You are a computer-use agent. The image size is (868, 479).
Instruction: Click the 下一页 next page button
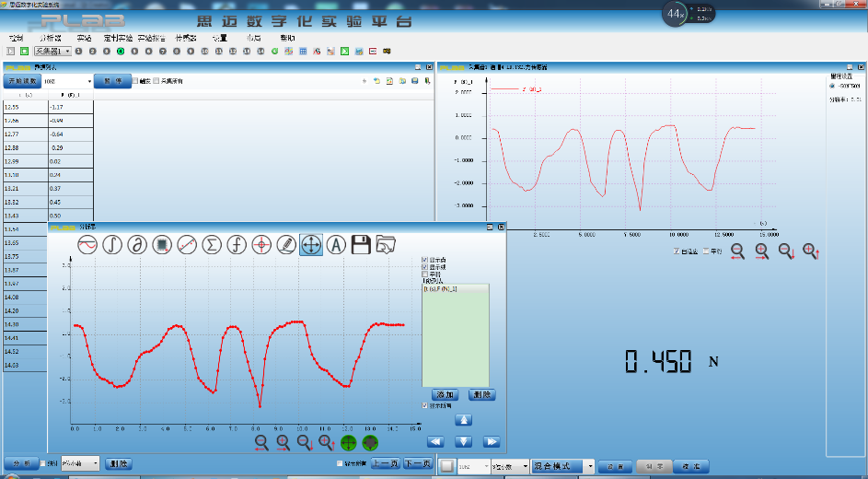coord(416,463)
